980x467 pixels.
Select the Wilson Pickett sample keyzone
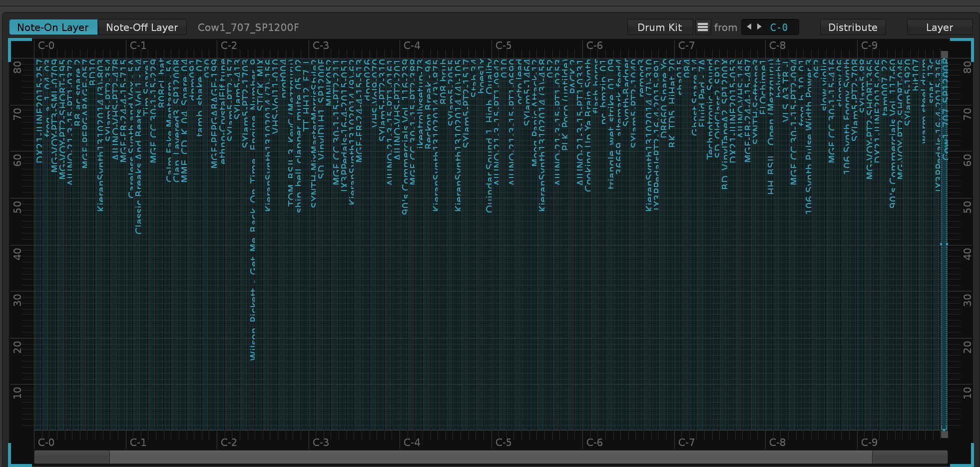click(253, 300)
